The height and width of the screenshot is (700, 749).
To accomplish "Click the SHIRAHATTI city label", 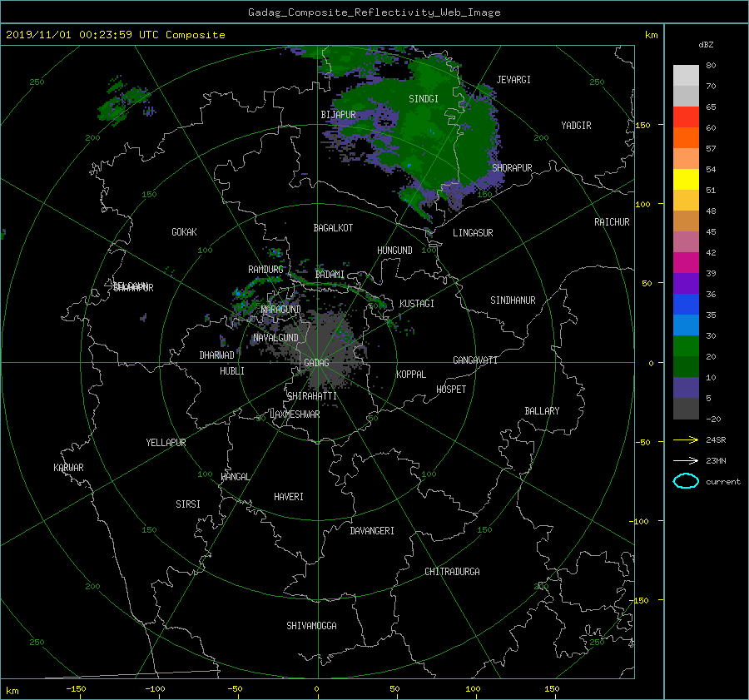I will coord(312,396).
